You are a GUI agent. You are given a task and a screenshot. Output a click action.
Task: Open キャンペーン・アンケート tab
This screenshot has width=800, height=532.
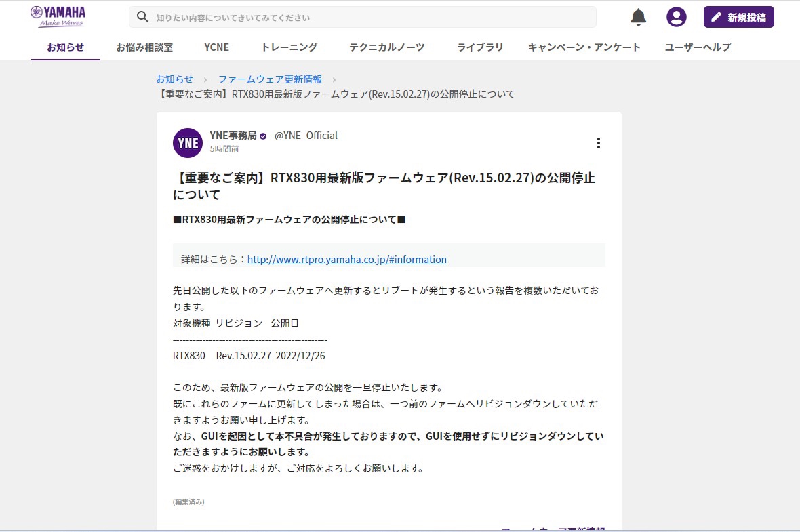click(x=584, y=47)
